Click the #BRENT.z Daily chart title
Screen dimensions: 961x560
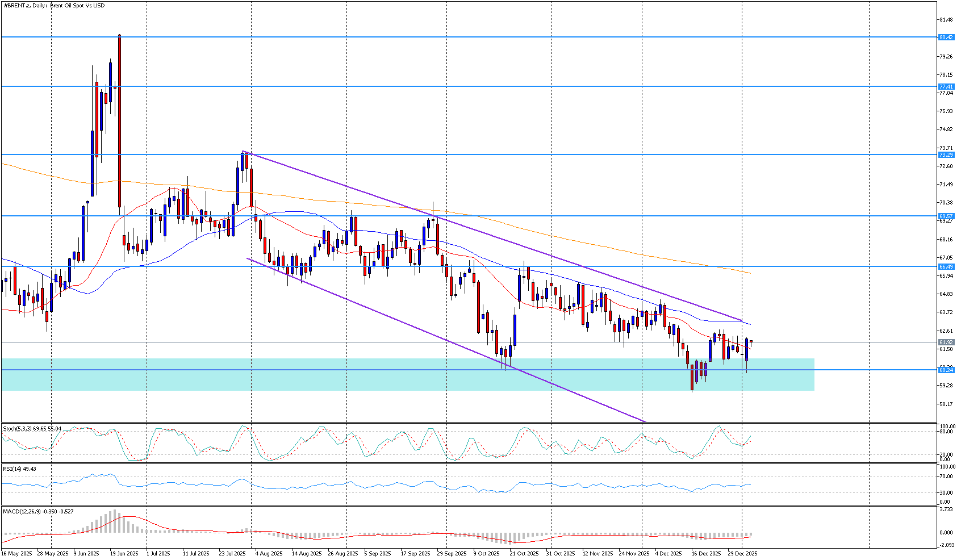[x=54, y=6]
